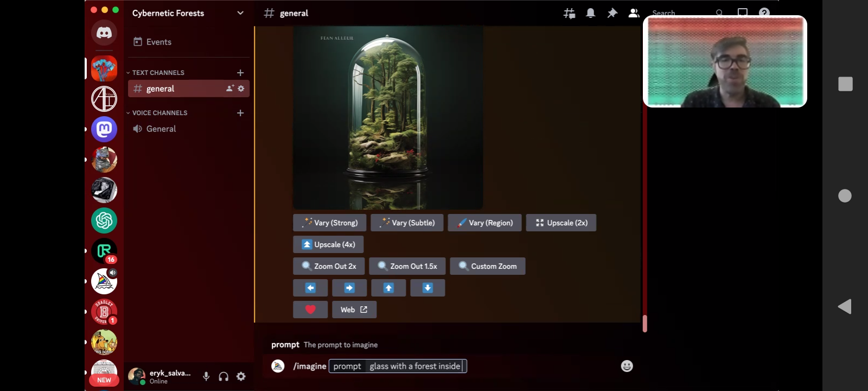Open the Events item
868x391 pixels.
pos(158,42)
